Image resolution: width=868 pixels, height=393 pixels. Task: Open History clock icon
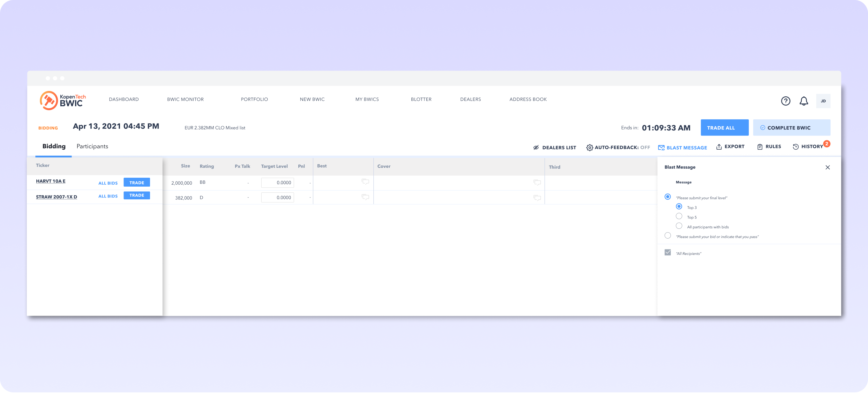[796, 147]
